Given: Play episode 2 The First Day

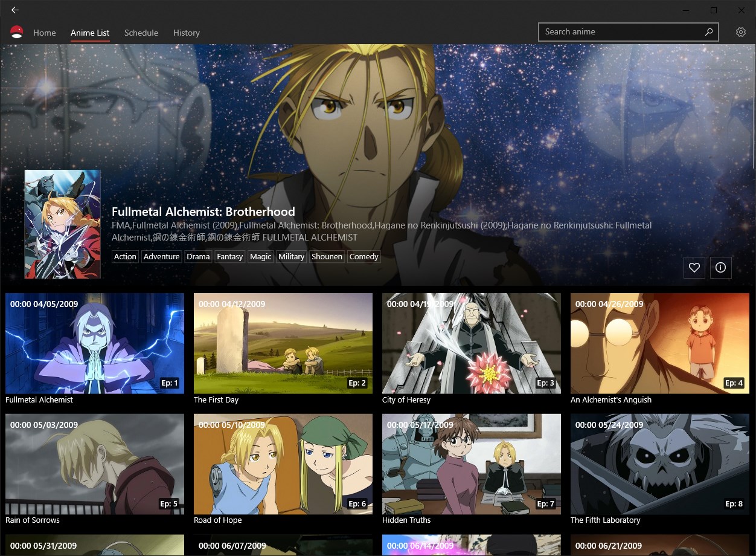Looking at the screenshot, I should 283,343.
